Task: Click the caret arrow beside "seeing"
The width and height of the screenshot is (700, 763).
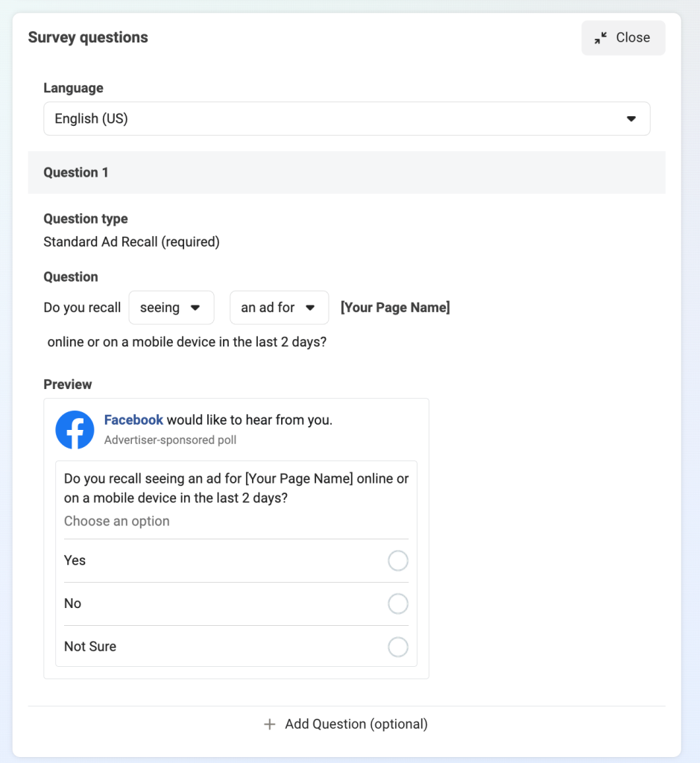Action: (x=195, y=308)
